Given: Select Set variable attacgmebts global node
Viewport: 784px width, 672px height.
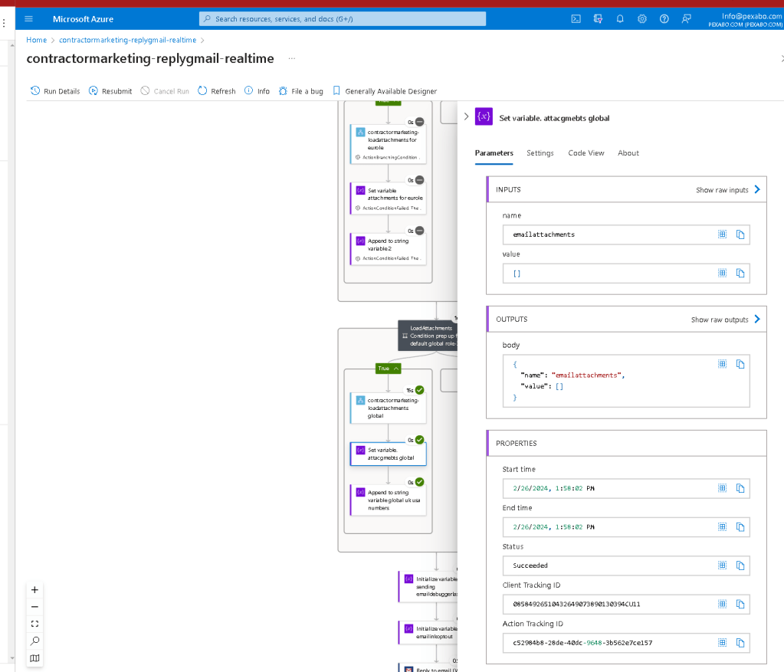Looking at the screenshot, I should tap(389, 454).
